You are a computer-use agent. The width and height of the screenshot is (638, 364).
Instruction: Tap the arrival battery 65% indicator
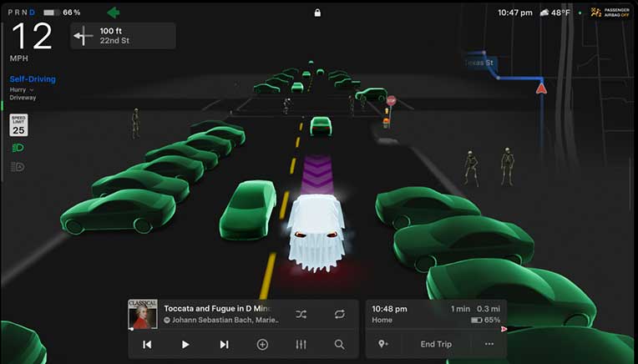click(485, 320)
